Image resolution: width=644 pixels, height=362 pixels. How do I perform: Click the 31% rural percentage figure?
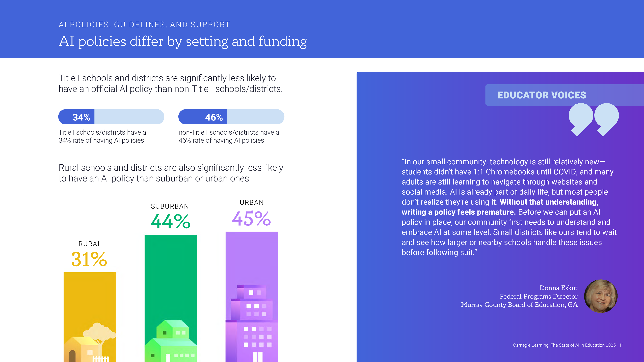[89, 259]
